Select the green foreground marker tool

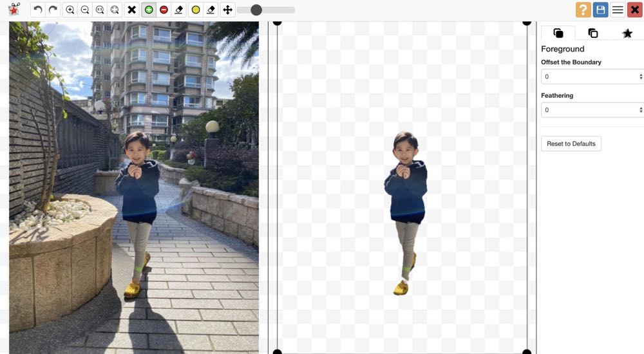point(149,10)
